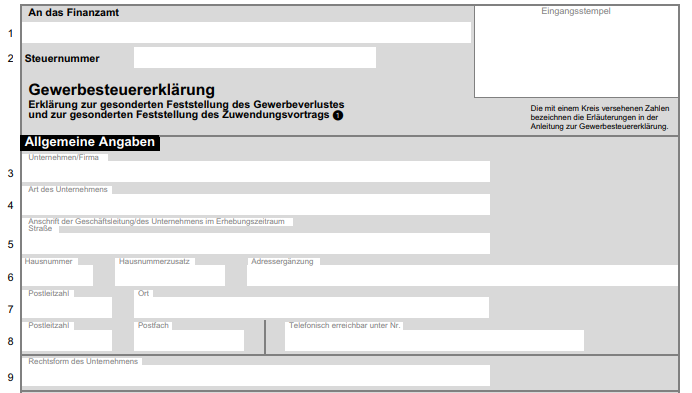Click the 'An das Finanzamt' input field

coord(246,33)
